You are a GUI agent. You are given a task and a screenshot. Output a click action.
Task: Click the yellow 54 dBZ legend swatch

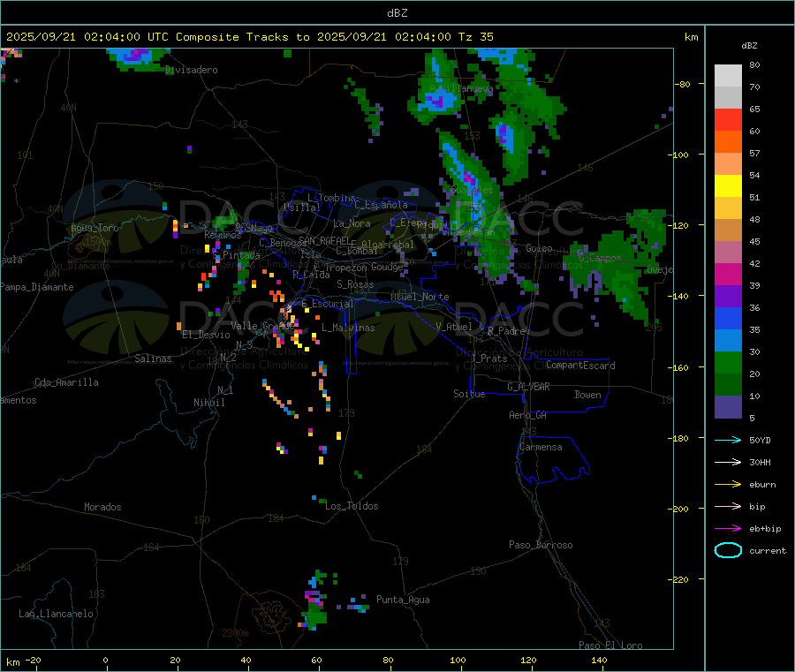728,186
